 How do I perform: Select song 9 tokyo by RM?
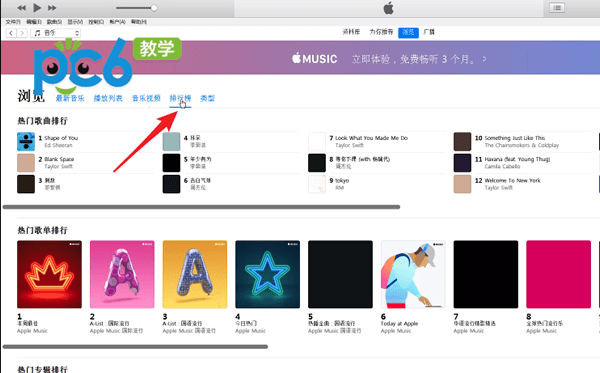[342, 181]
